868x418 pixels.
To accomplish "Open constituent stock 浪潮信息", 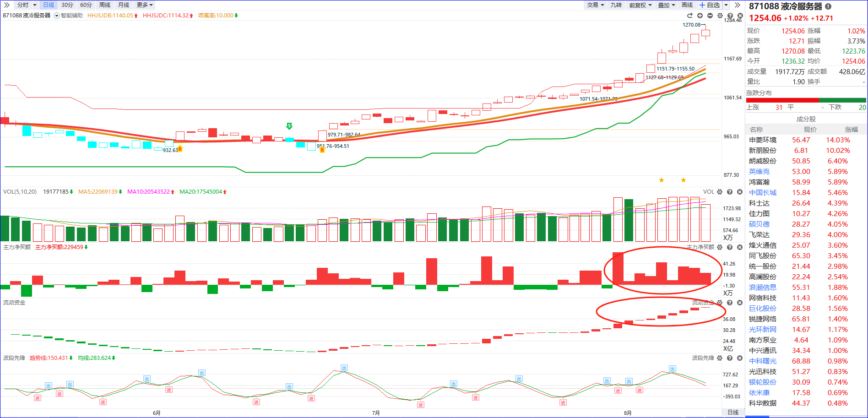I will pyautogui.click(x=763, y=288).
